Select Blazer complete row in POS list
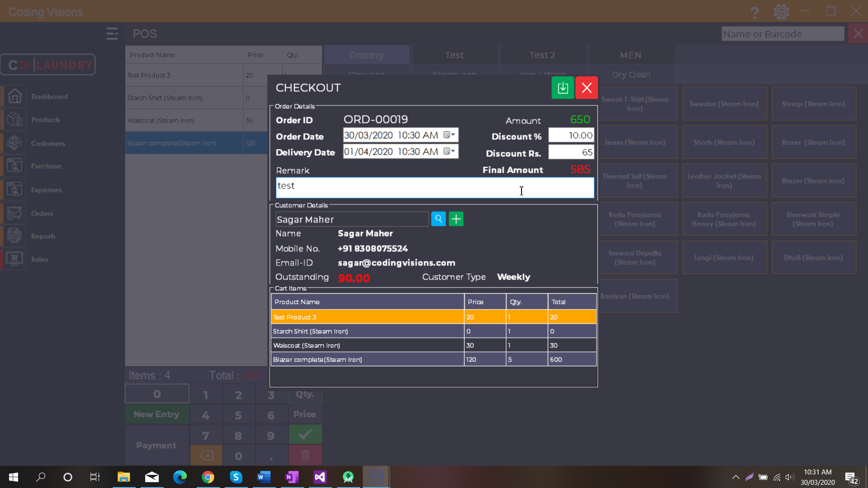The width and height of the screenshot is (868, 488). [196, 143]
